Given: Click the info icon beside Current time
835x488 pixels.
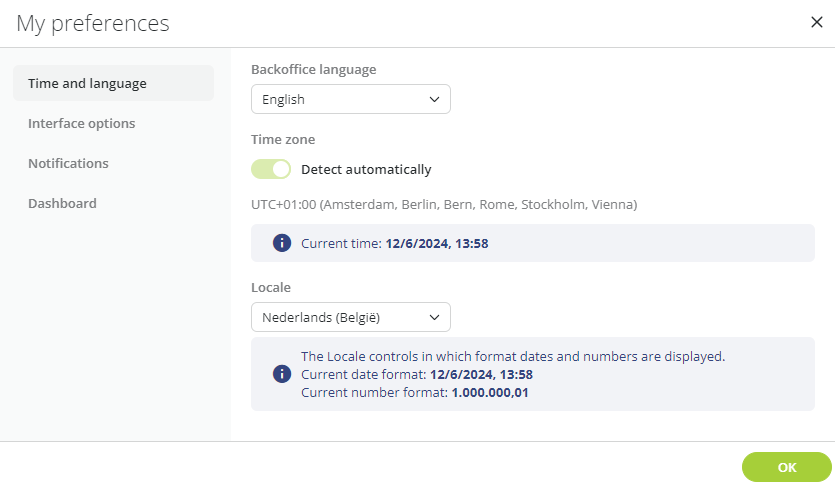Looking at the screenshot, I should click(x=282, y=243).
